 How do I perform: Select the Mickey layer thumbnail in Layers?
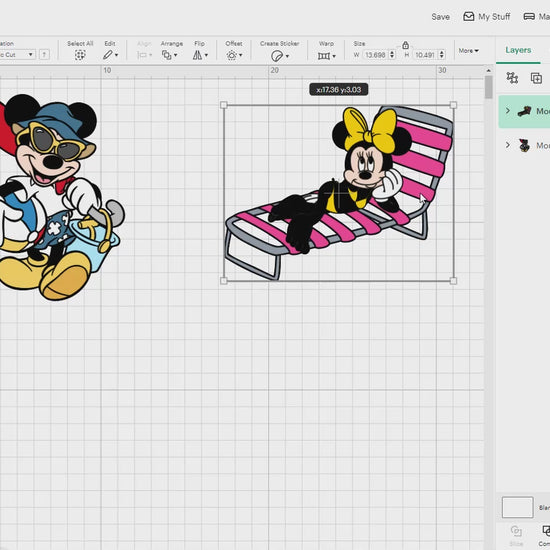click(524, 145)
